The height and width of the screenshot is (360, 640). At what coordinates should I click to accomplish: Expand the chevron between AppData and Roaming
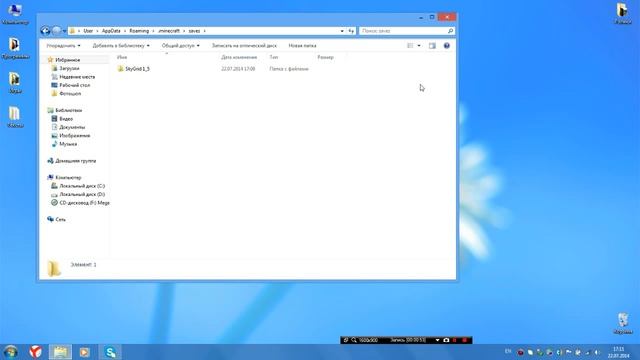(125, 31)
